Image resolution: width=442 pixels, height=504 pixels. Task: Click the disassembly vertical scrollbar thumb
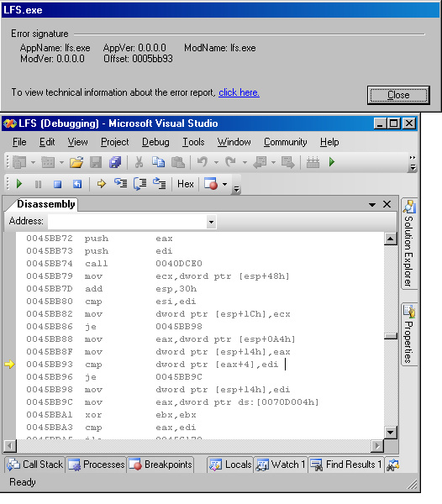(391, 336)
